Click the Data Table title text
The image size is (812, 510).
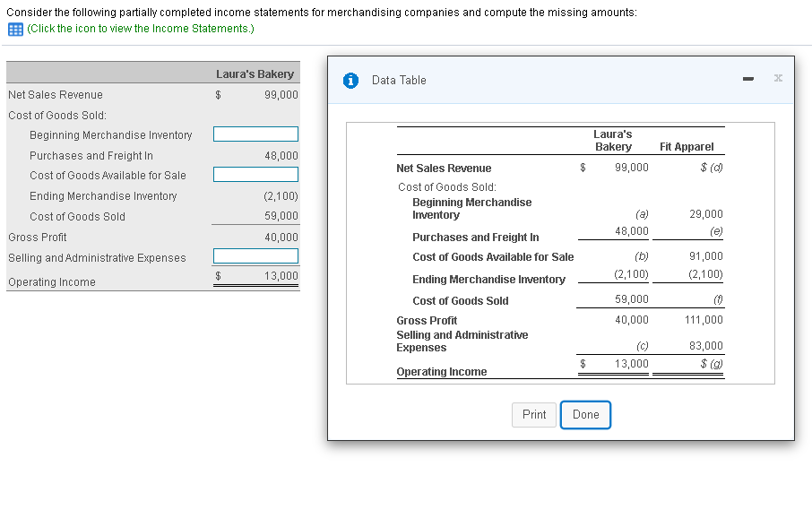click(399, 81)
